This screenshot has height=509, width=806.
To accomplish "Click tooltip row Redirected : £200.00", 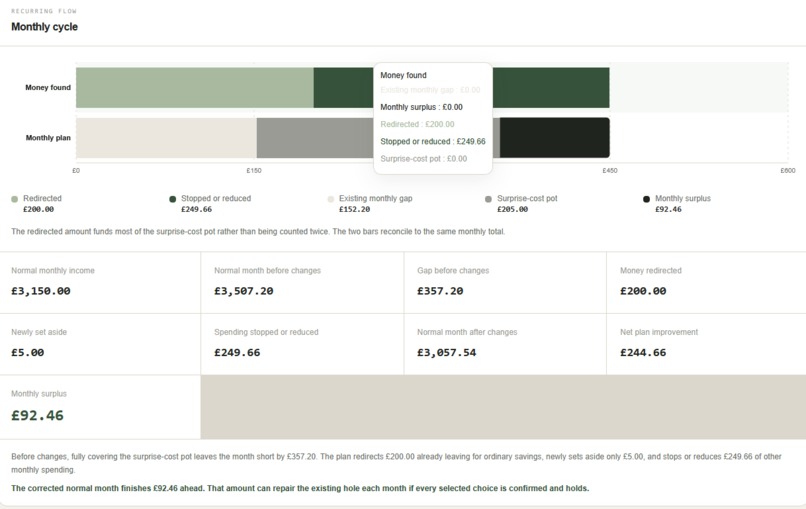I will (x=417, y=124).
